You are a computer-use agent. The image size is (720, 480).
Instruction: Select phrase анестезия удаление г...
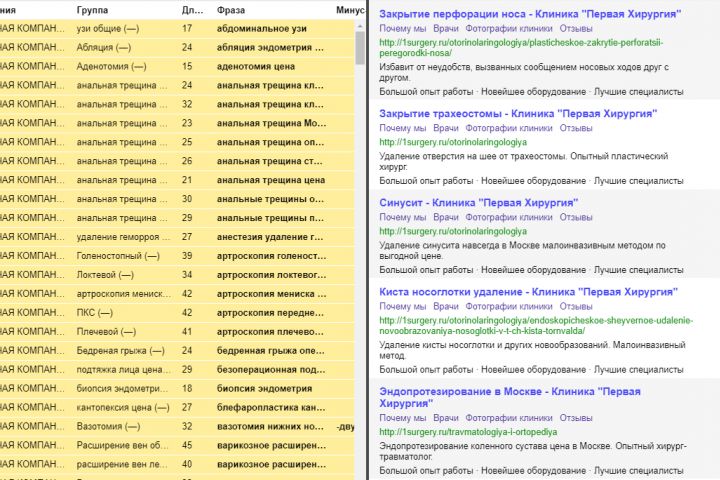[x=270, y=237]
